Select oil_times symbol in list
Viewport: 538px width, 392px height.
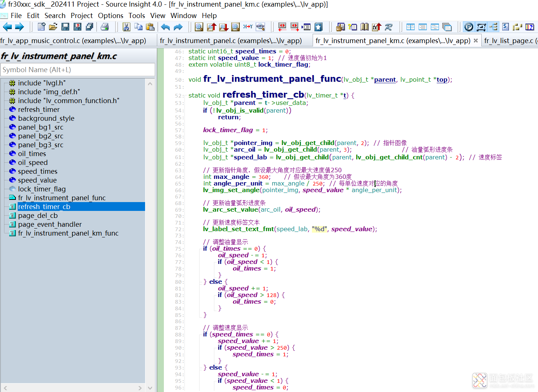tap(32, 153)
